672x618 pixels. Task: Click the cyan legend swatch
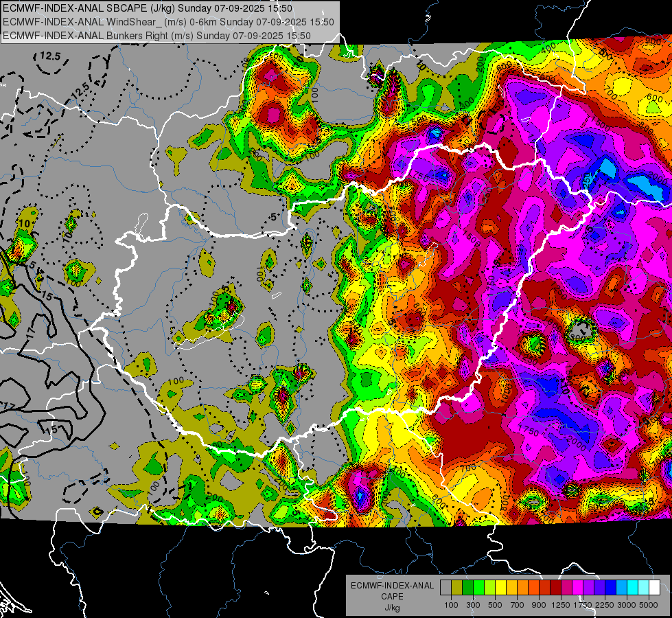[633, 588]
